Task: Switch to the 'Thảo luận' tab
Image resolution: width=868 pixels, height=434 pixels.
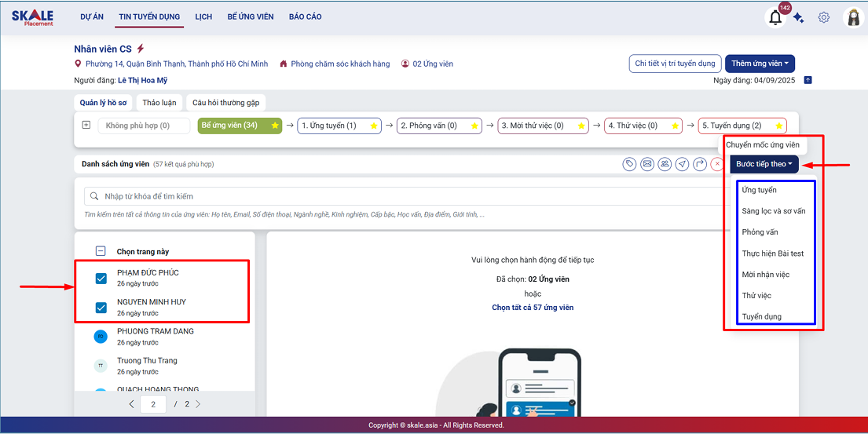Action: pyautogui.click(x=160, y=103)
